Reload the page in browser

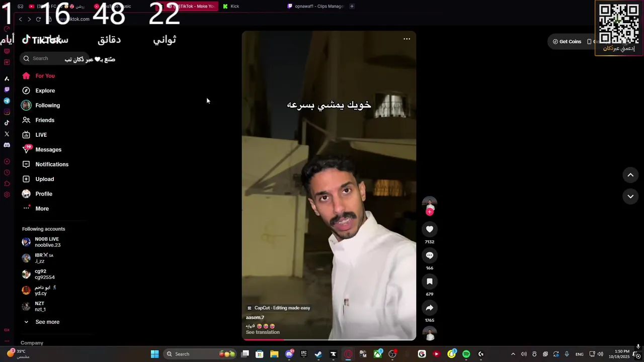pos(38,19)
